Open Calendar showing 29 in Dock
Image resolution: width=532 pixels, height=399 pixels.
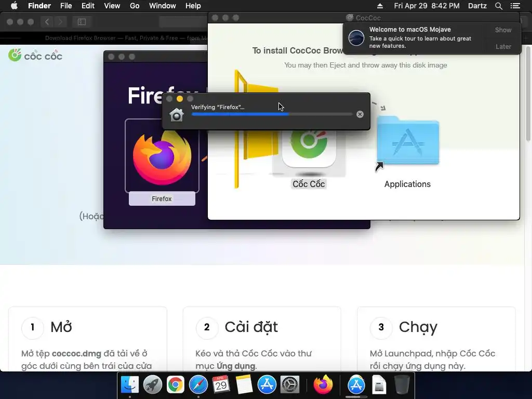(x=221, y=385)
